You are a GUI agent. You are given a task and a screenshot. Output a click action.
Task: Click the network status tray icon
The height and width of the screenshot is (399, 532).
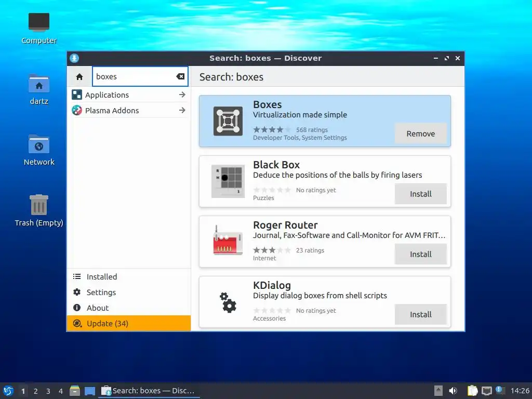tap(486, 391)
